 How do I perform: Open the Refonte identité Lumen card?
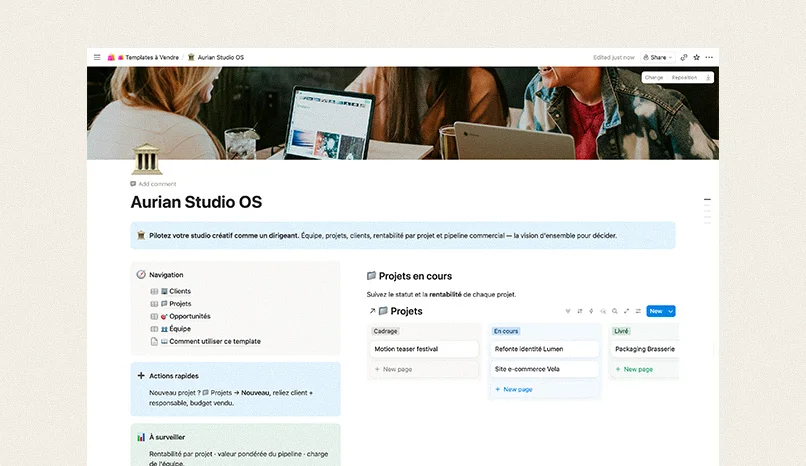545,349
